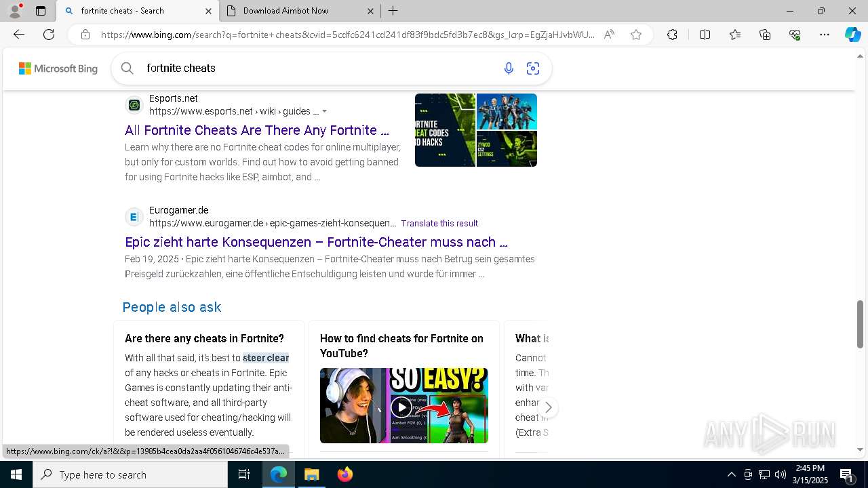Toggle Split screen icon
Image resolution: width=868 pixels, height=488 pixels.
pyautogui.click(x=705, y=35)
